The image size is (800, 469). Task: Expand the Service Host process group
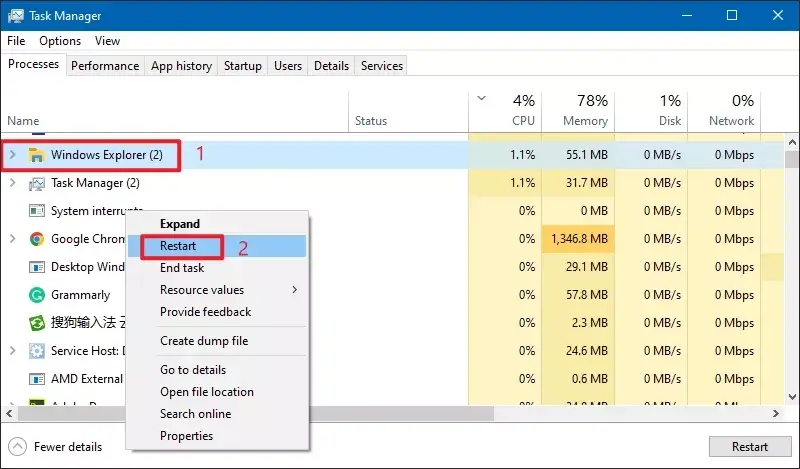[x=13, y=350]
